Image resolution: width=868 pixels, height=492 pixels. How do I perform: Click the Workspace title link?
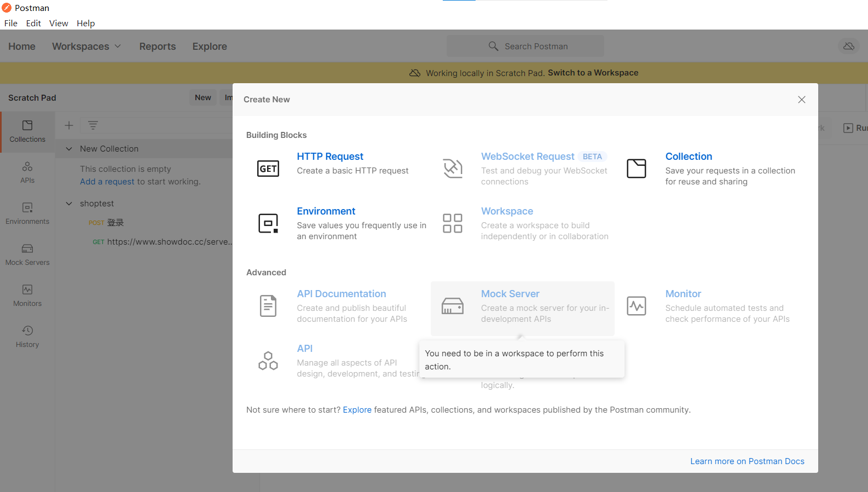click(x=507, y=211)
